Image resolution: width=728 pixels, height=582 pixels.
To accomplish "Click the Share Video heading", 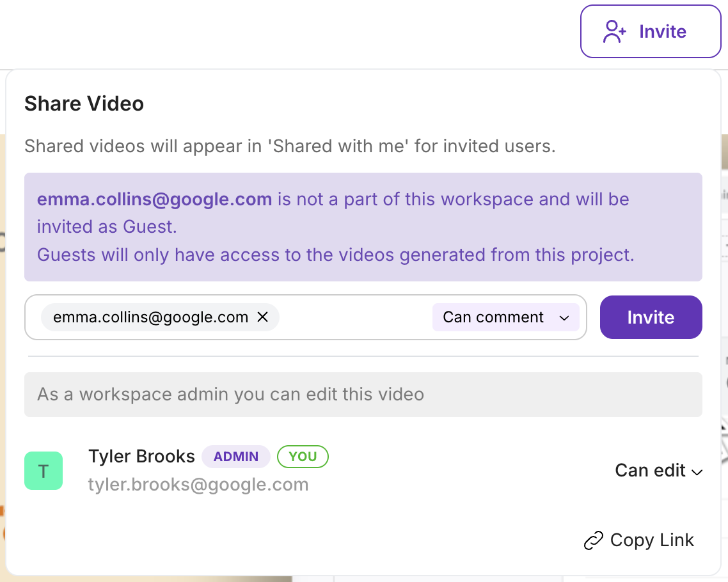I will coord(84,104).
